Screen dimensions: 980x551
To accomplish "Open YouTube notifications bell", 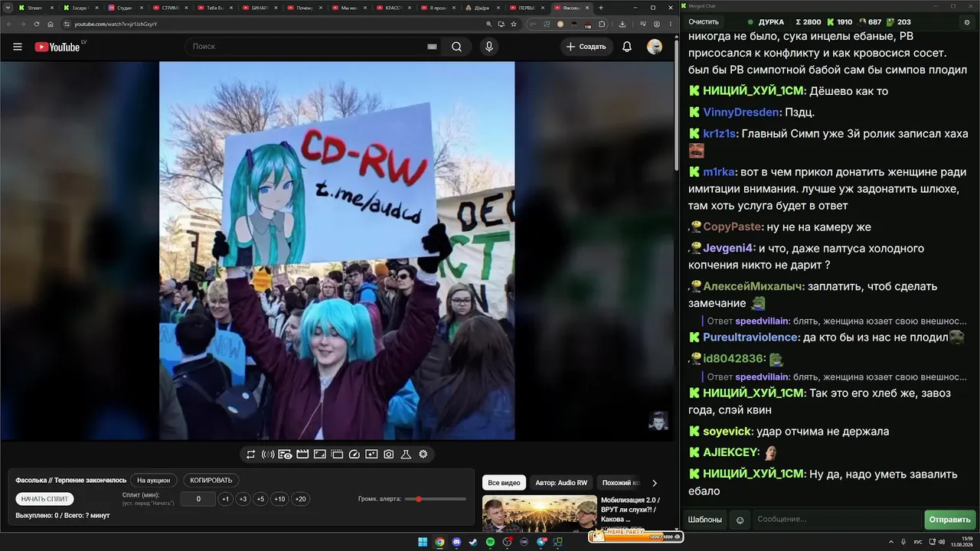I will (x=627, y=47).
